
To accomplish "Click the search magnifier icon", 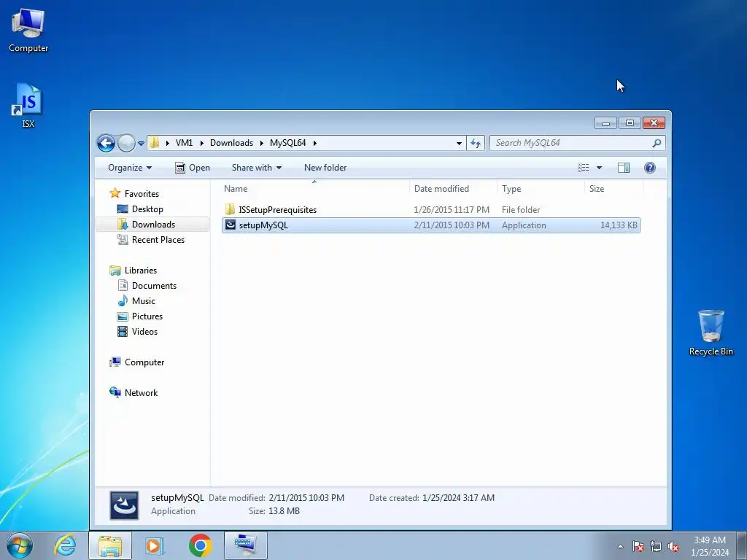I will pyautogui.click(x=657, y=143).
